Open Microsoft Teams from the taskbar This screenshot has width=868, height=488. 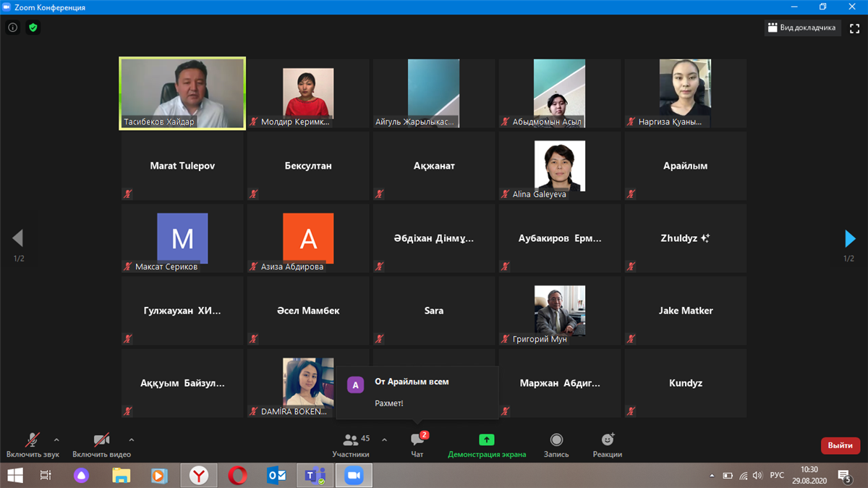click(x=315, y=475)
